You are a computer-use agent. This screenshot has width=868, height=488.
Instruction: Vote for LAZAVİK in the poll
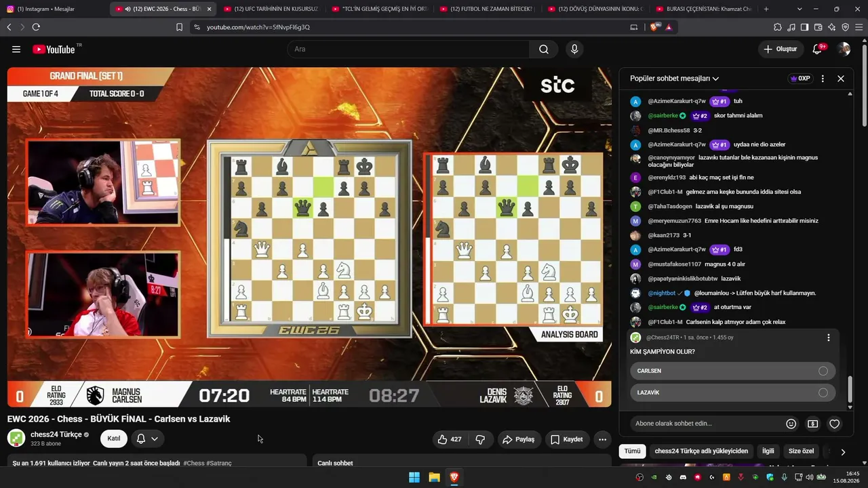[732, 392]
